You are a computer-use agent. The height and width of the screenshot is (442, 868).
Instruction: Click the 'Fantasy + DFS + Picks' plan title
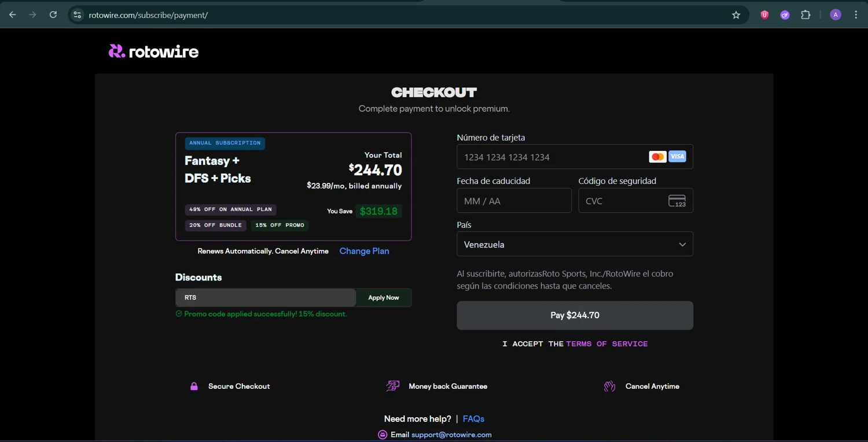[218, 170]
